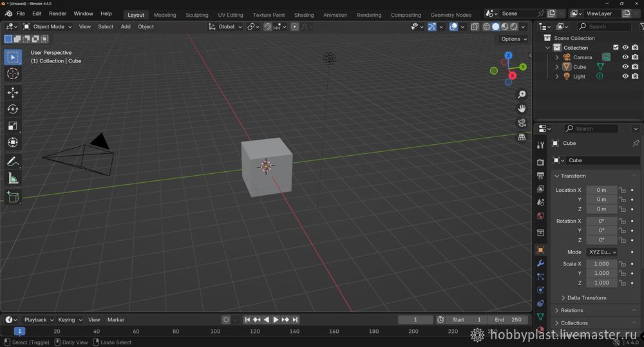The height and width of the screenshot is (347, 644).
Task: Open the Tool properties tab
Action: point(540,145)
